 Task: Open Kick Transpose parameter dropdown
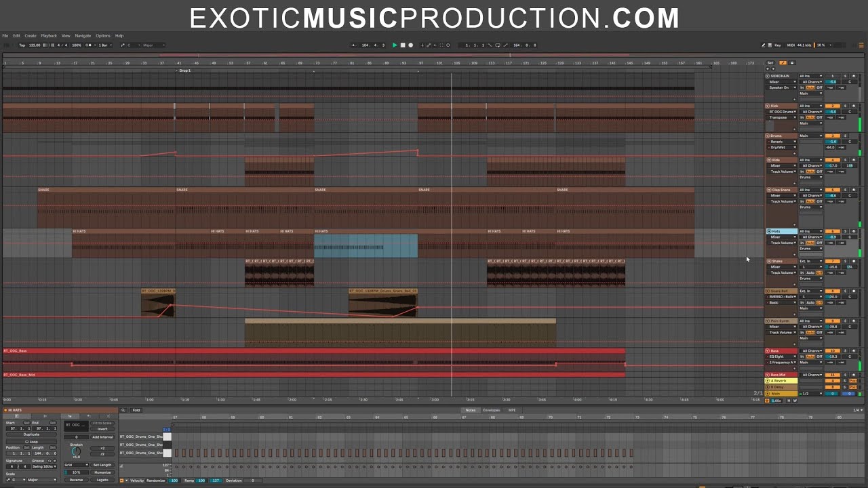(782, 117)
